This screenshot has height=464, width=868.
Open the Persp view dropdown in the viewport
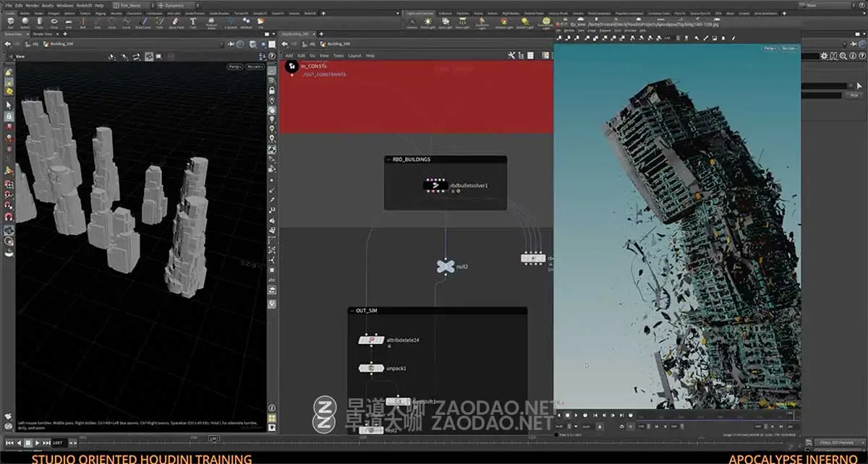234,66
